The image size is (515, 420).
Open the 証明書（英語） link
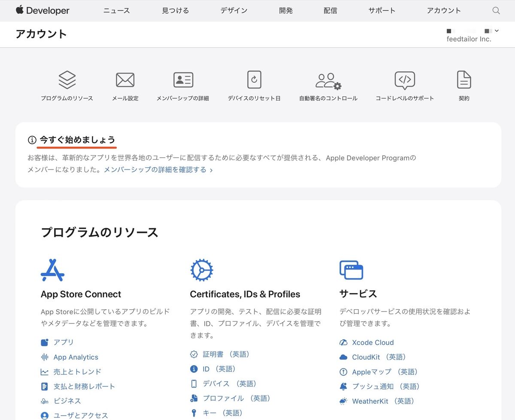226,354
